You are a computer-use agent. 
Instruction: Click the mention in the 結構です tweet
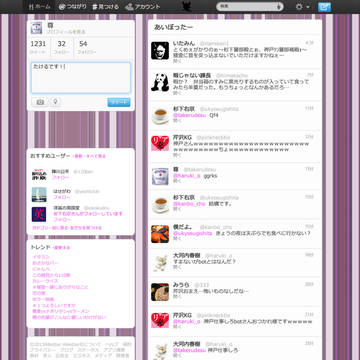(189, 204)
